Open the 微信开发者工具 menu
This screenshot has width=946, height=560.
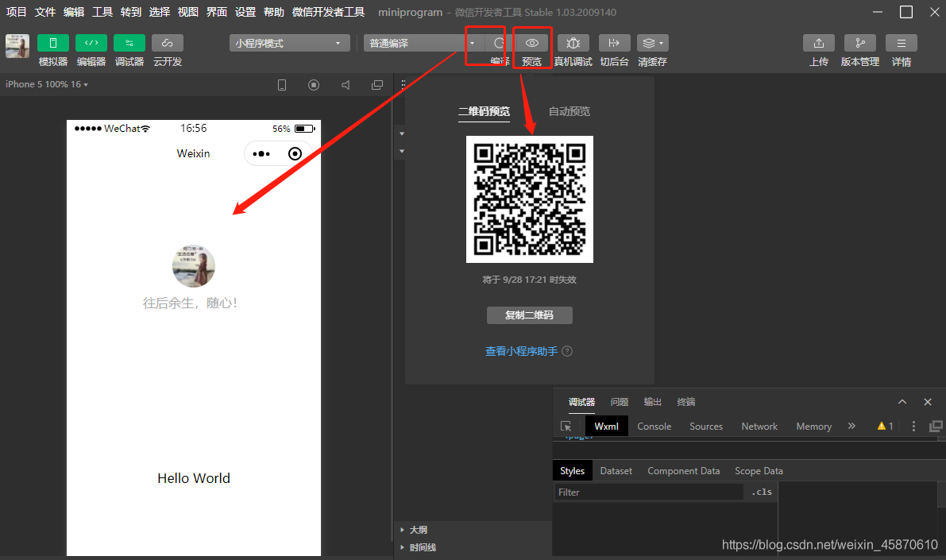click(x=328, y=12)
